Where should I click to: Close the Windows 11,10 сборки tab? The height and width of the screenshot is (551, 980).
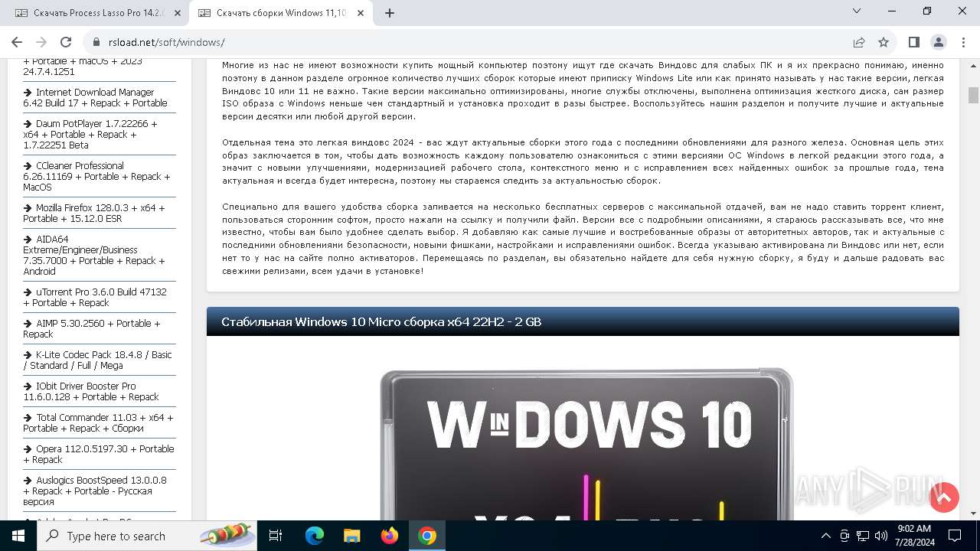point(361,13)
